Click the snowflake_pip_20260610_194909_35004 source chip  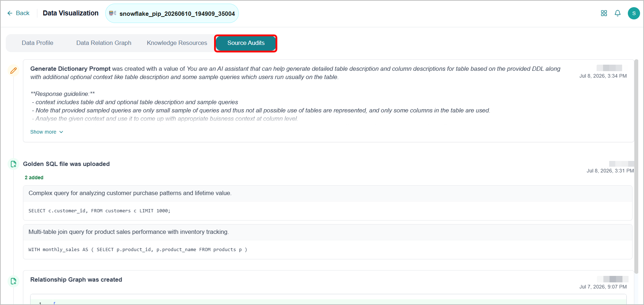172,13
